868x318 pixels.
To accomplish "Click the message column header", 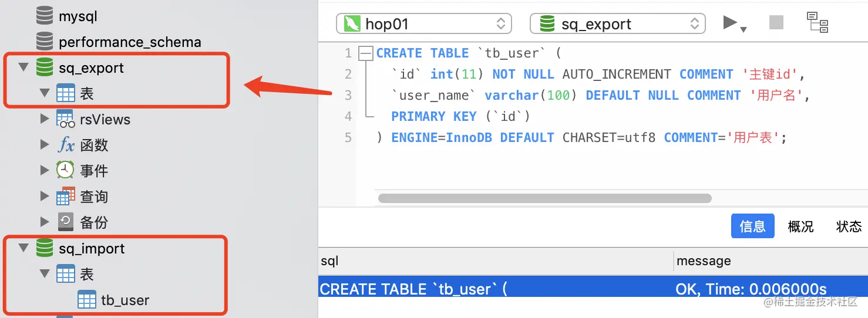I will click(771, 261).
